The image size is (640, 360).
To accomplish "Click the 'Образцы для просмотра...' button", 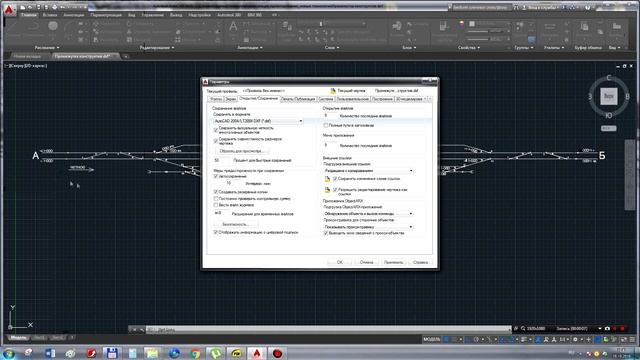I will click(x=241, y=151).
